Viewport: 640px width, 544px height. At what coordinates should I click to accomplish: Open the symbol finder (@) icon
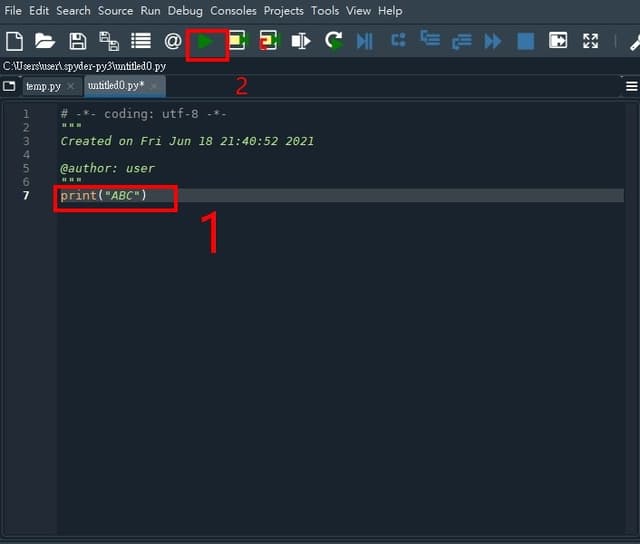pos(173,41)
